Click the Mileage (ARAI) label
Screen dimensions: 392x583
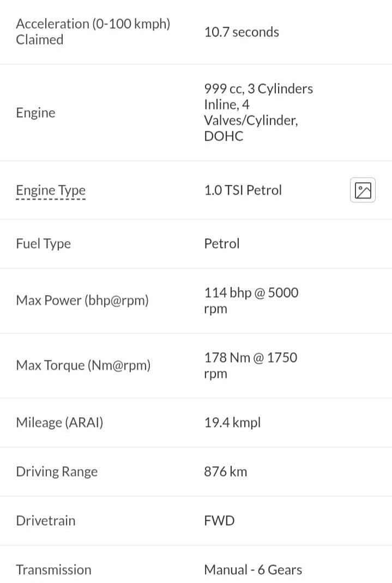pyautogui.click(x=59, y=423)
